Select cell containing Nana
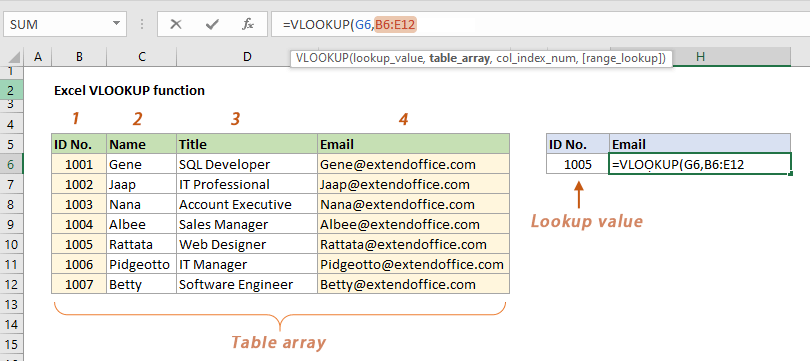This screenshot has height=361, width=810. (x=142, y=205)
